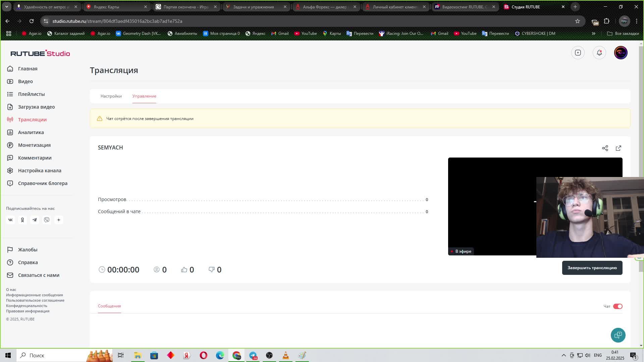Open Конфиденциальность footer link
Screen dimensions: 644x362
tap(26, 306)
